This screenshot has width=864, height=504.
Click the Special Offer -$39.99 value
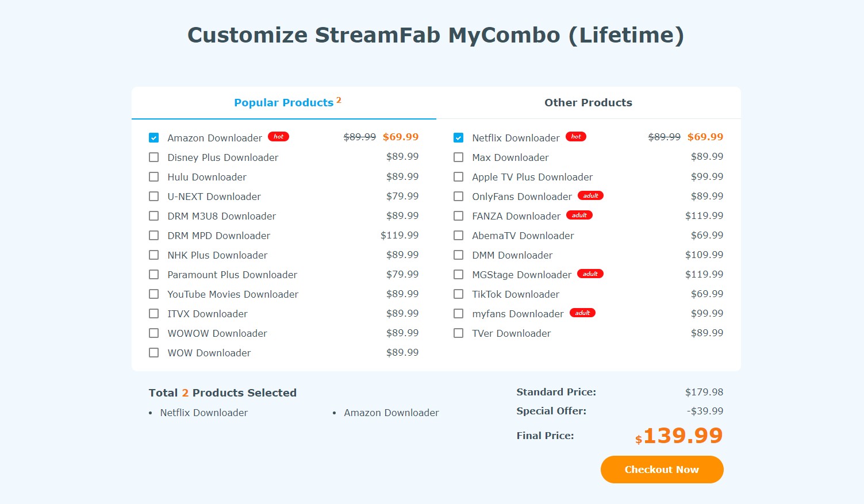coord(705,411)
